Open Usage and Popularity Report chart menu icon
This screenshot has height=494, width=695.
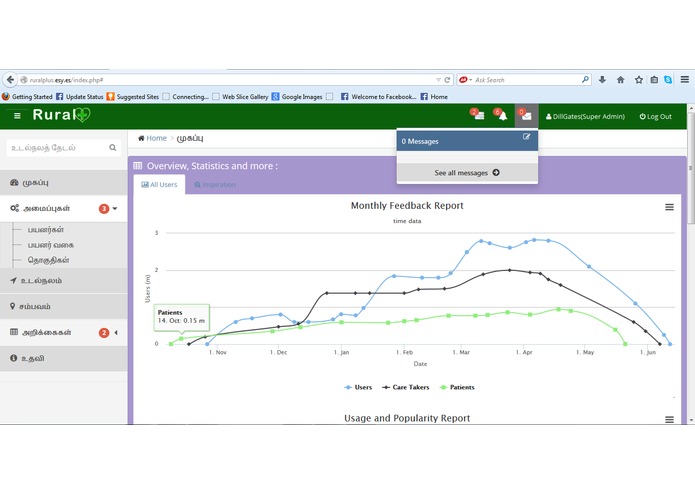pos(669,419)
